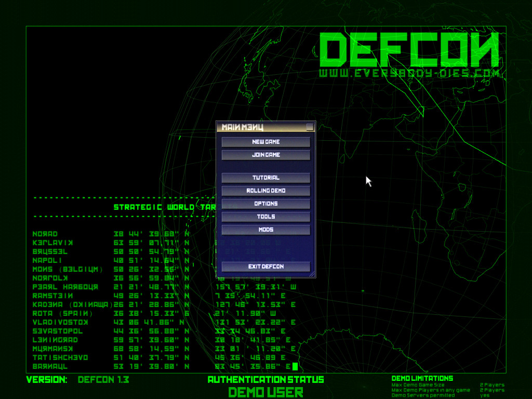Start a New Game
The width and height of the screenshot is (532, 399).
pyautogui.click(x=265, y=142)
